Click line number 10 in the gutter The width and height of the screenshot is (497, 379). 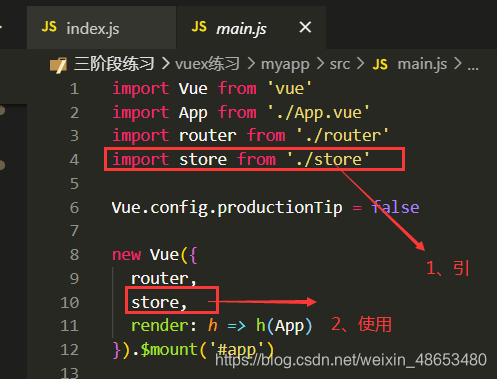click(70, 303)
